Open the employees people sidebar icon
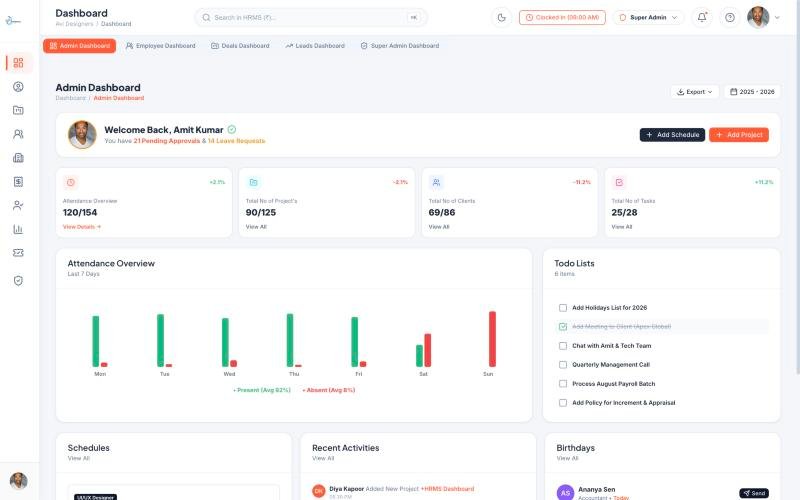This screenshot has height=500, width=800. coord(18,134)
